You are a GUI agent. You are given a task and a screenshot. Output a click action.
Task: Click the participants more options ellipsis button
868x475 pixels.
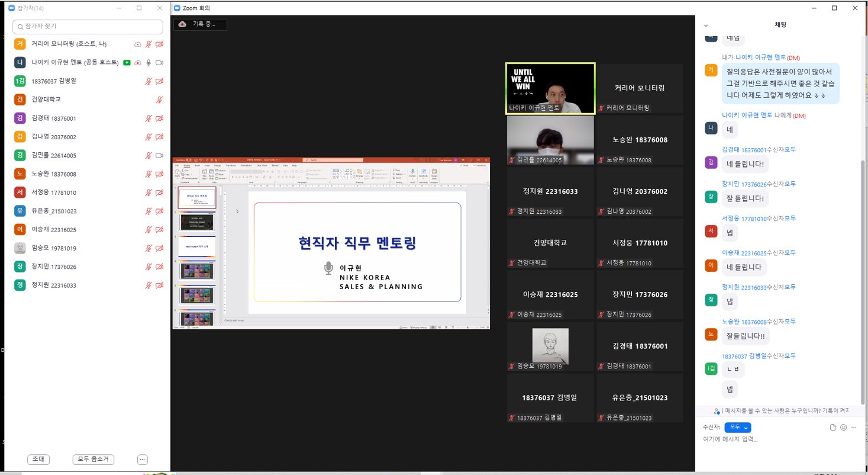pos(142,460)
